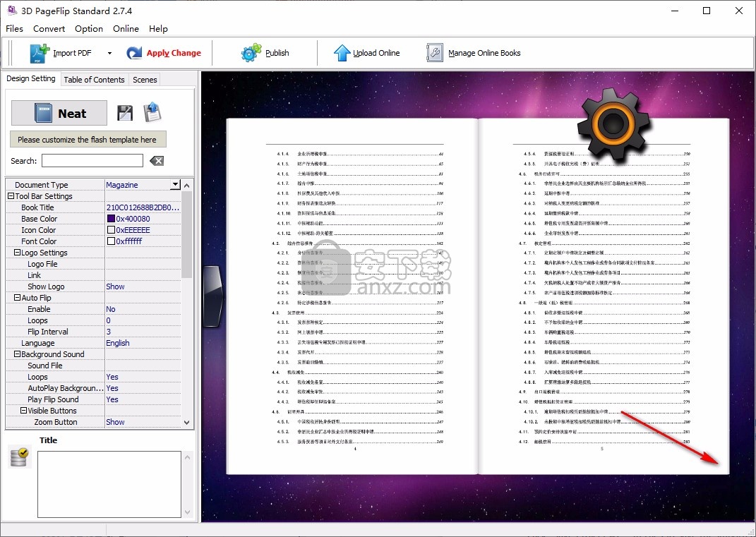The height and width of the screenshot is (537, 756).
Task: Click Background Sound Loops value Yes
Action: pyautogui.click(x=112, y=377)
